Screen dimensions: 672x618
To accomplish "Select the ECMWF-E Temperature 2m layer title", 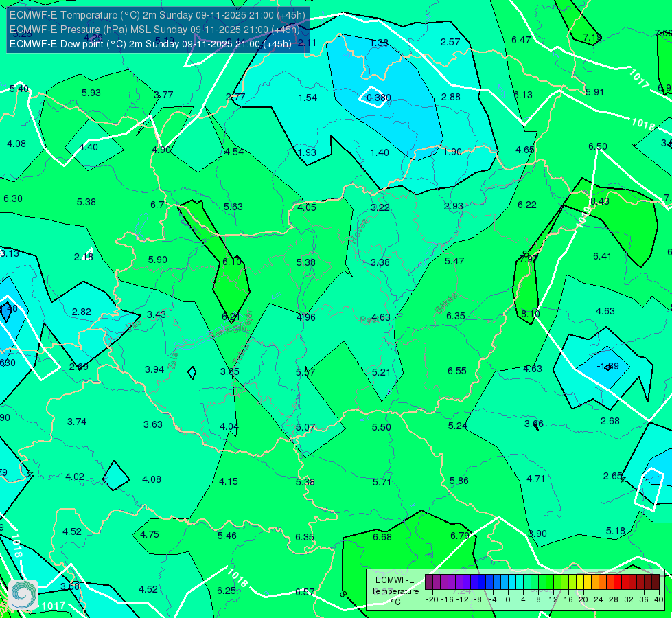I will tap(158, 15).
